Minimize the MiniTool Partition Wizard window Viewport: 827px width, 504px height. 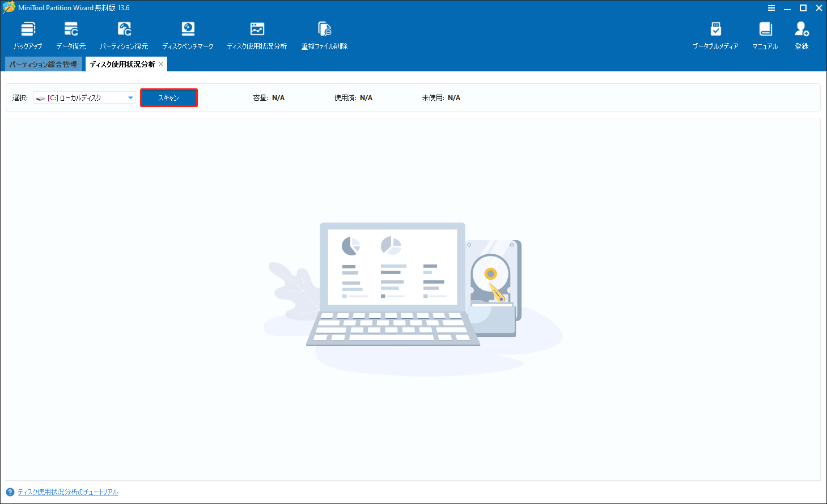point(787,8)
